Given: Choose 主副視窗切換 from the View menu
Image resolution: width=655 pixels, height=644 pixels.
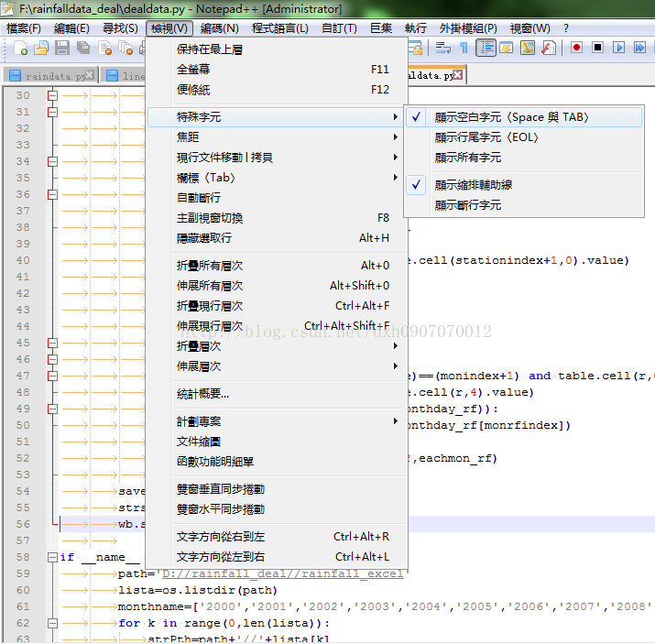Looking at the screenshot, I should point(277,218).
